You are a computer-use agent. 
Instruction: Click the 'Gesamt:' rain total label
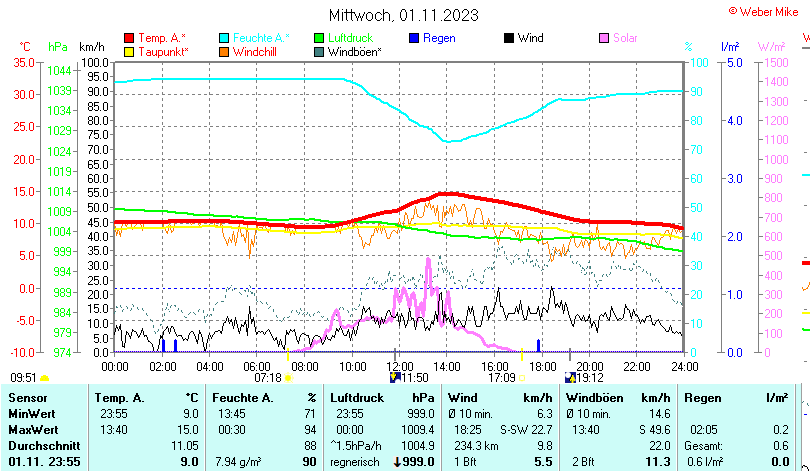tap(704, 446)
